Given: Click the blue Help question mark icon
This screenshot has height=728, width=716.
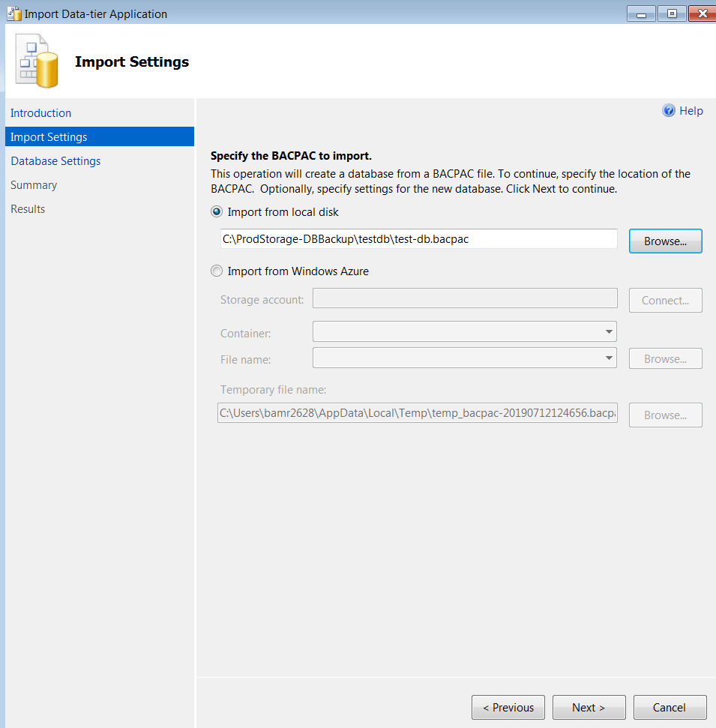Looking at the screenshot, I should pyautogui.click(x=669, y=111).
